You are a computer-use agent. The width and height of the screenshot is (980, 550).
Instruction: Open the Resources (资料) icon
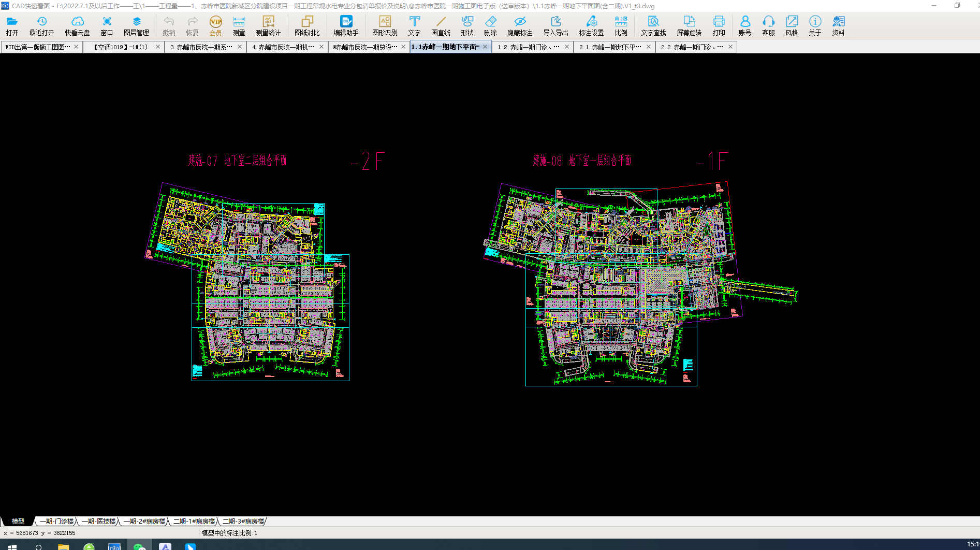(838, 26)
